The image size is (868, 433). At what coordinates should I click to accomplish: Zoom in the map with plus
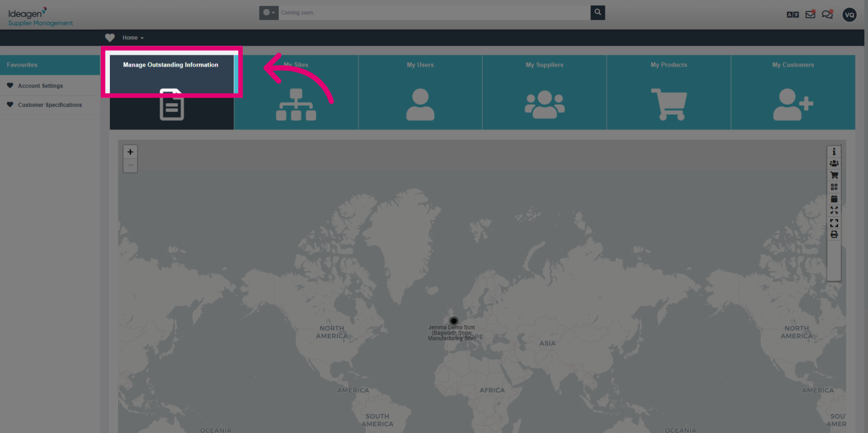pos(130,152)
